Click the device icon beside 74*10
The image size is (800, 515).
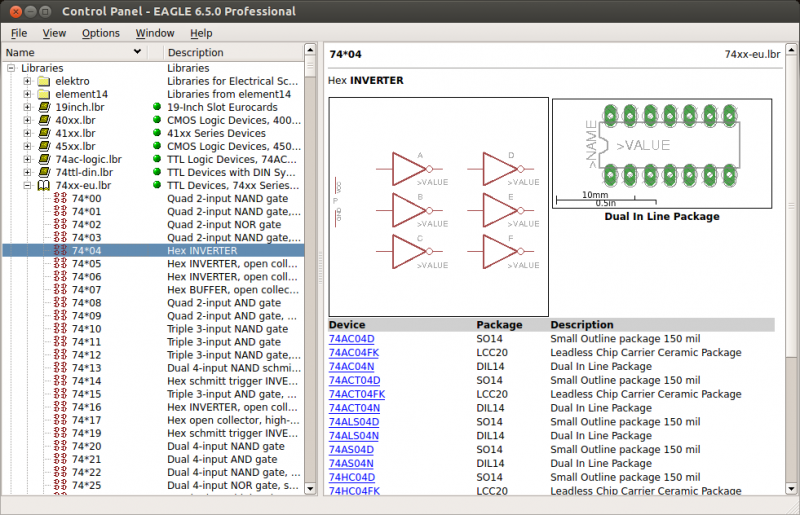point(60,329)
